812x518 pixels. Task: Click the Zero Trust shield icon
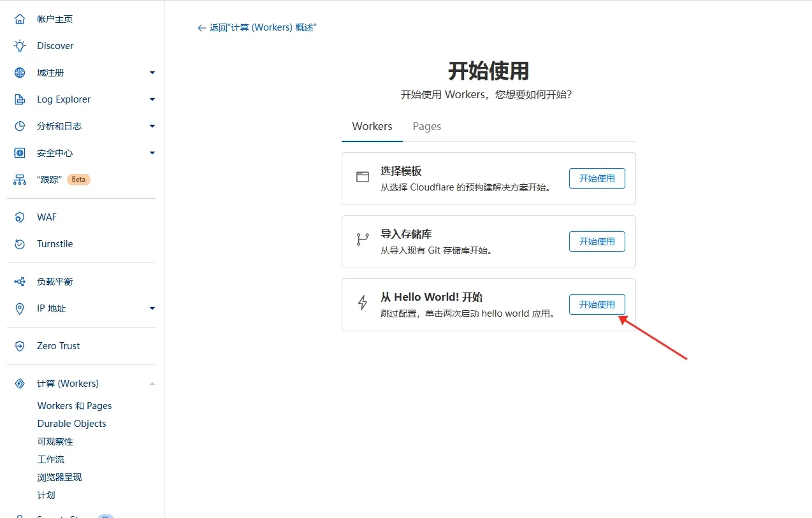(20, 346)
